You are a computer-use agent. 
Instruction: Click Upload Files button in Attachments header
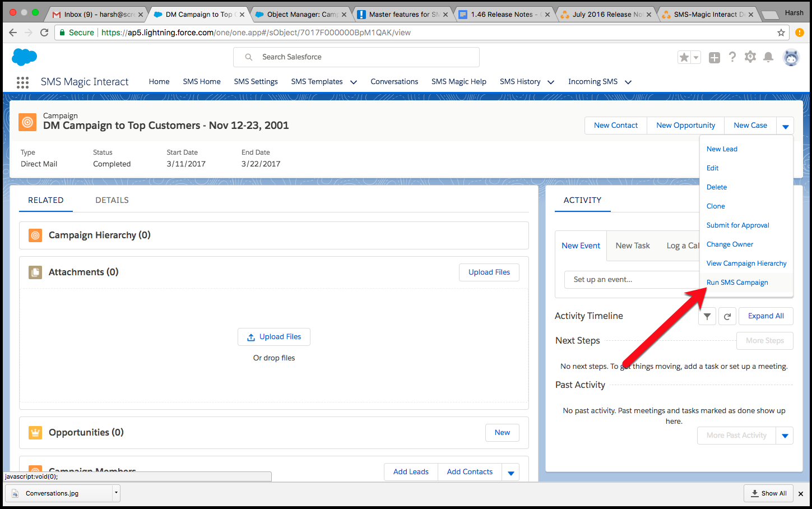tap(489, 272)
